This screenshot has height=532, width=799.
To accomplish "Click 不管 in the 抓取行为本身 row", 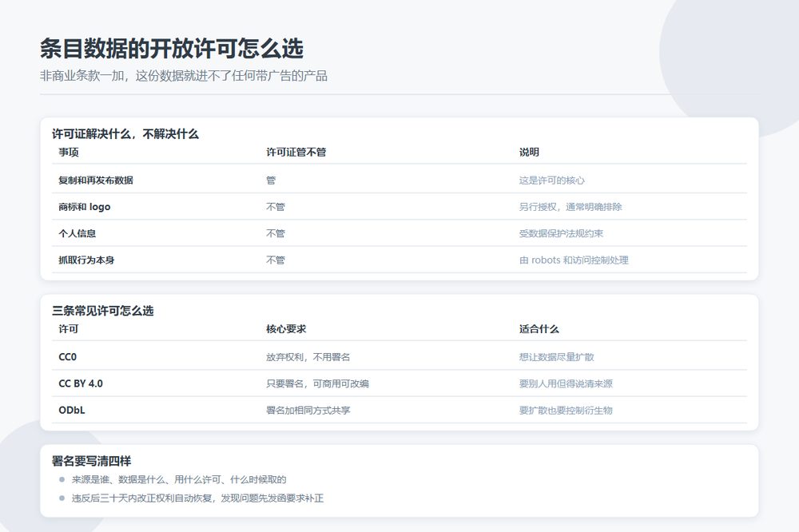I will tap(275, 260).
